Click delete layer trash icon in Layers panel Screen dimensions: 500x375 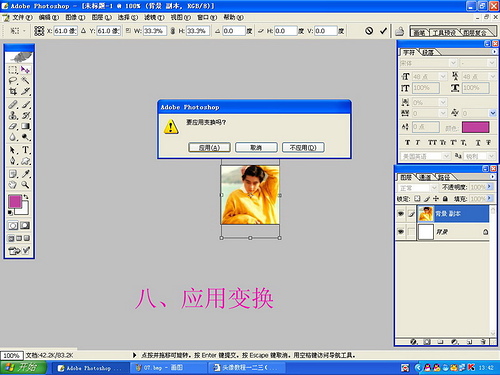pos(483,342)
